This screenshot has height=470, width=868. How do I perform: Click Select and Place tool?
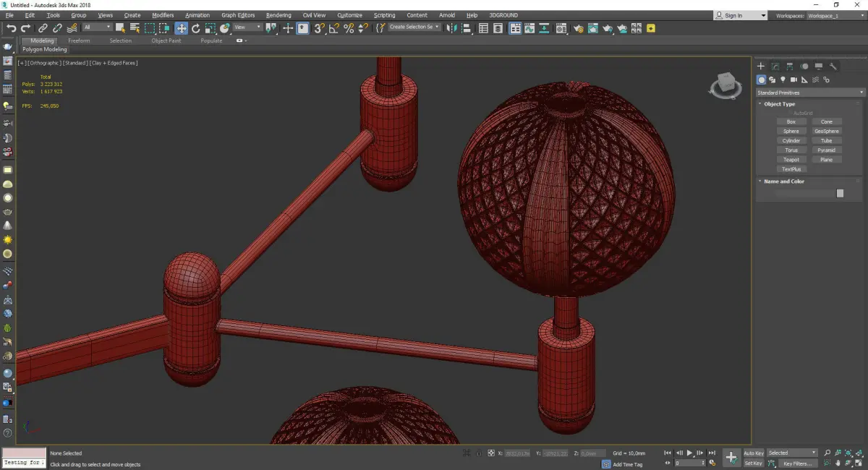click(225, 28)
